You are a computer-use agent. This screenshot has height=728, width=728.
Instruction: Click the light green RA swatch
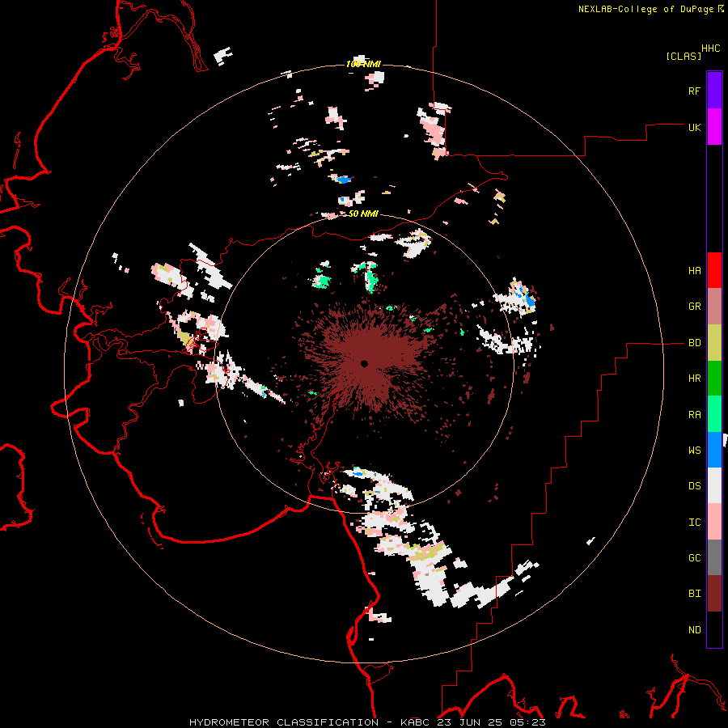point(714,414)
